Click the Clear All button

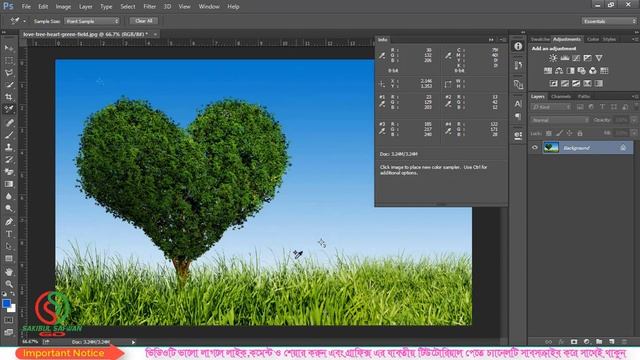click(144, 21)
